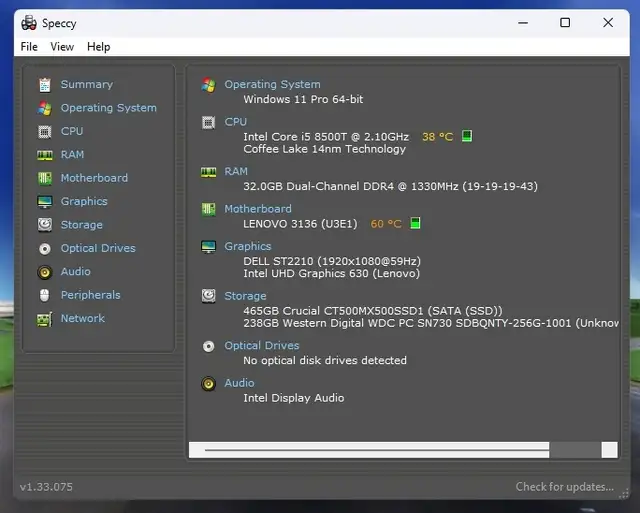
Task: Click the Audio heading link in summary
Action: [x=239, y=383]
